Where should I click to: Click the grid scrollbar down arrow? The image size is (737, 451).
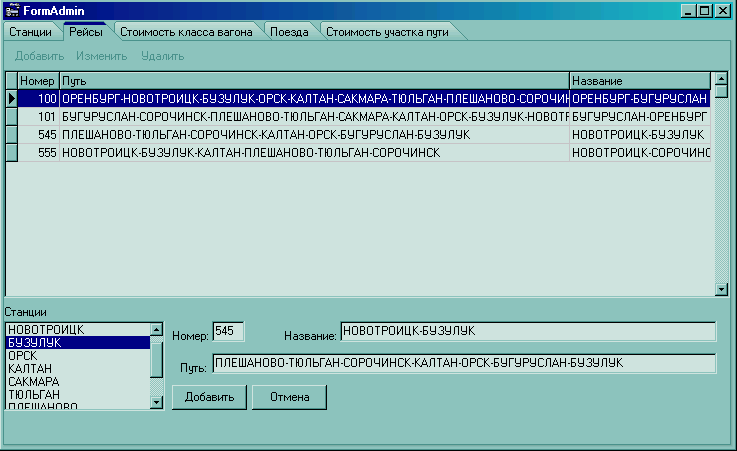point(721,289)
